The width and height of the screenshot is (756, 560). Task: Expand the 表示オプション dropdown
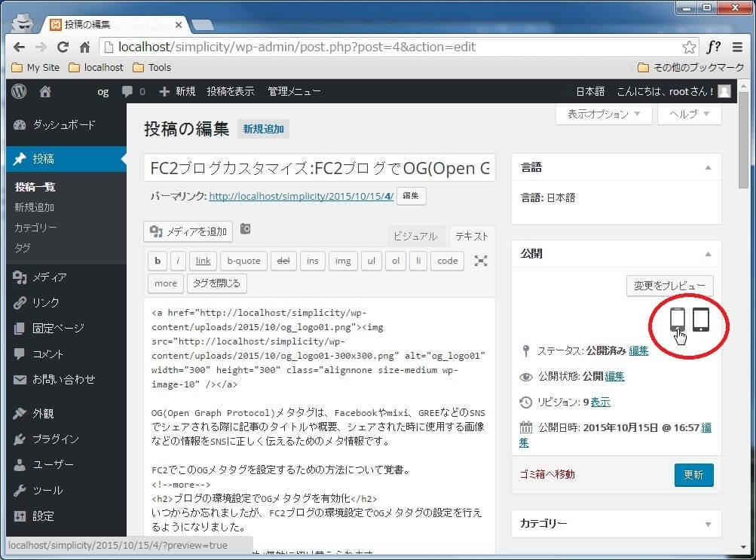pos(604,115)
